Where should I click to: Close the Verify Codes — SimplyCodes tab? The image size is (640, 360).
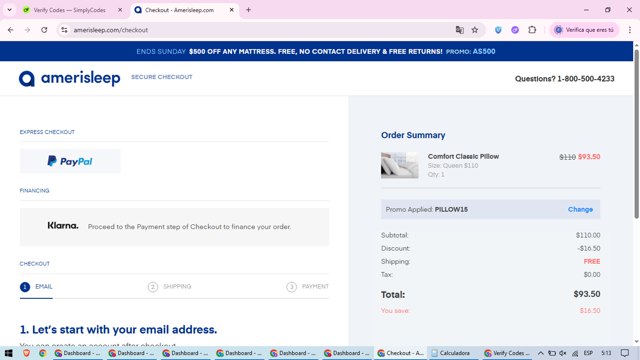coord(120,10)
